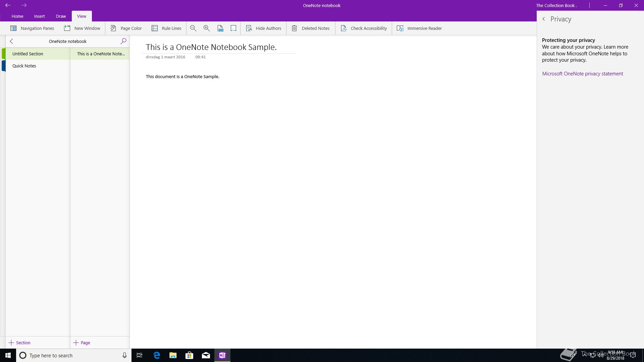Screen dimensions: 644x362
Task: Switch to the Insert tab
Action: pyautogui.click(x=39, y=16)
